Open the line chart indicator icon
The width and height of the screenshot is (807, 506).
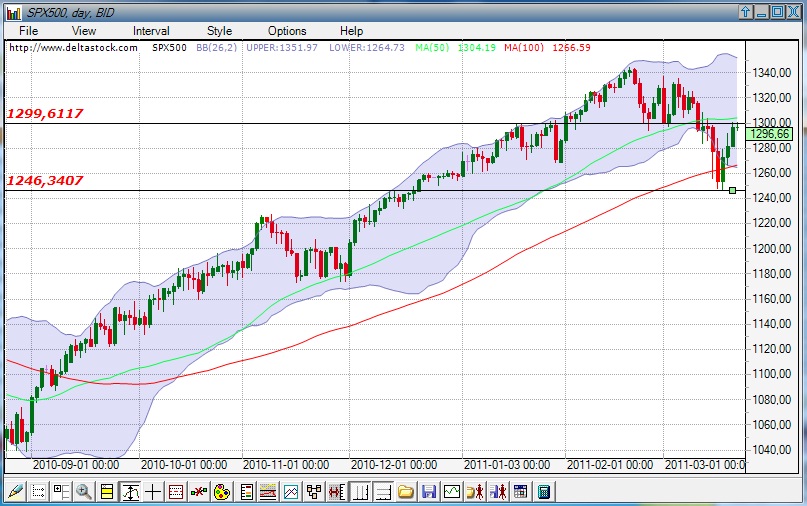291,492
